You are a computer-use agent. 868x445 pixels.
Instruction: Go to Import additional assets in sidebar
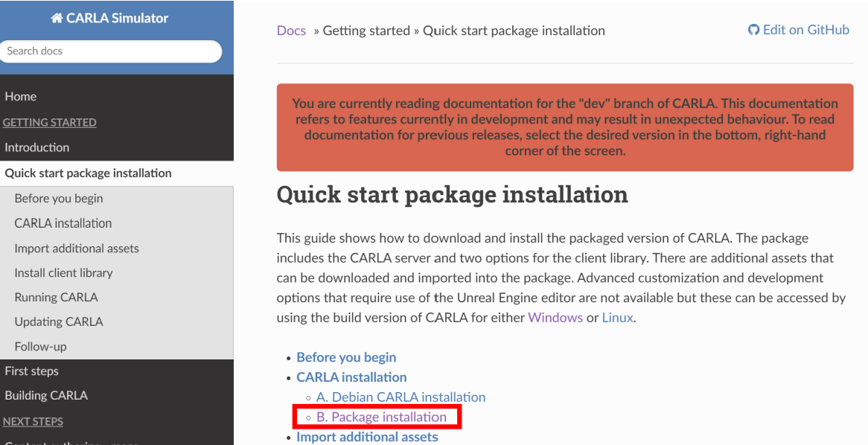pos(77,249)
